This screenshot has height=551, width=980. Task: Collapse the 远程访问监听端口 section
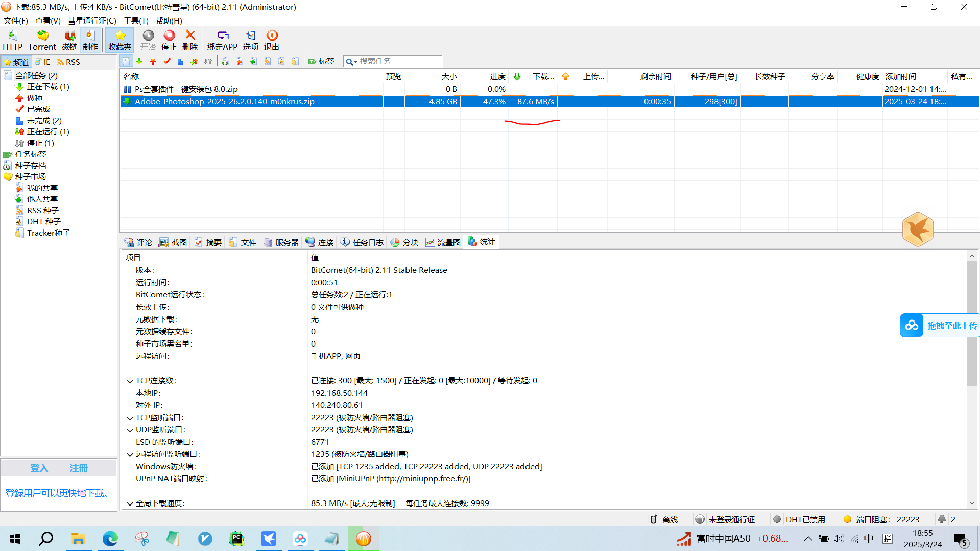130,454
